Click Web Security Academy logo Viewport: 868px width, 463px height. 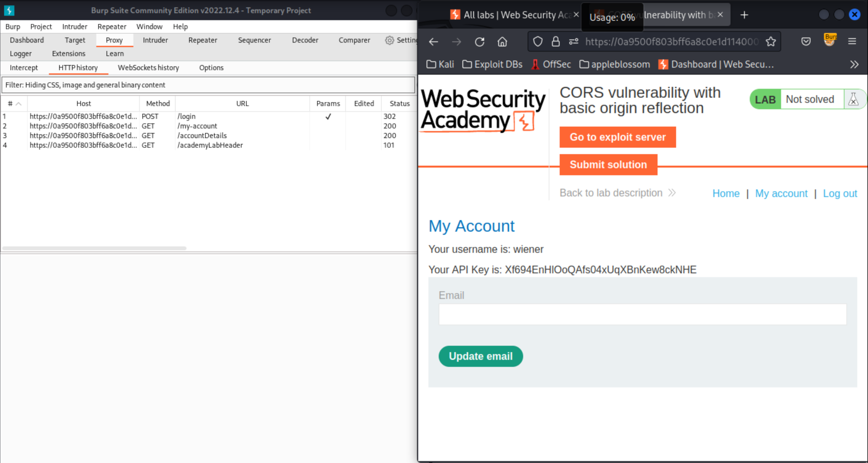coord(483,110)
